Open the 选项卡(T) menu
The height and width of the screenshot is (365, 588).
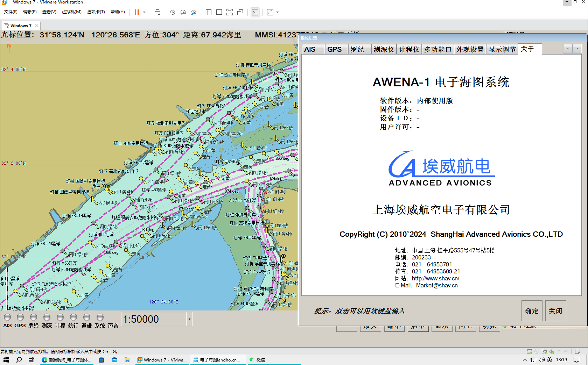(x=96, y=12)
